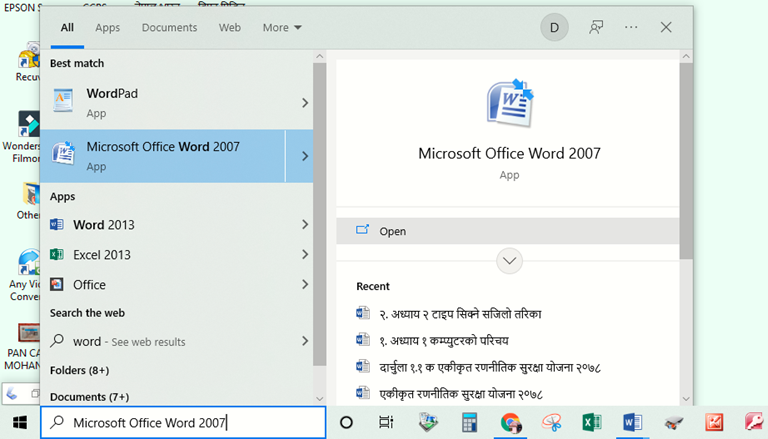Switch to Word from the taskbar
Viewport: 768px width, 439px height.
(x=633, y=422)
